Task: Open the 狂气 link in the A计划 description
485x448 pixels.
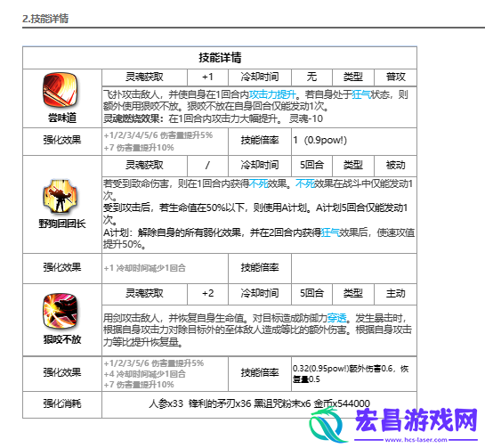Action: click(330, 232)
